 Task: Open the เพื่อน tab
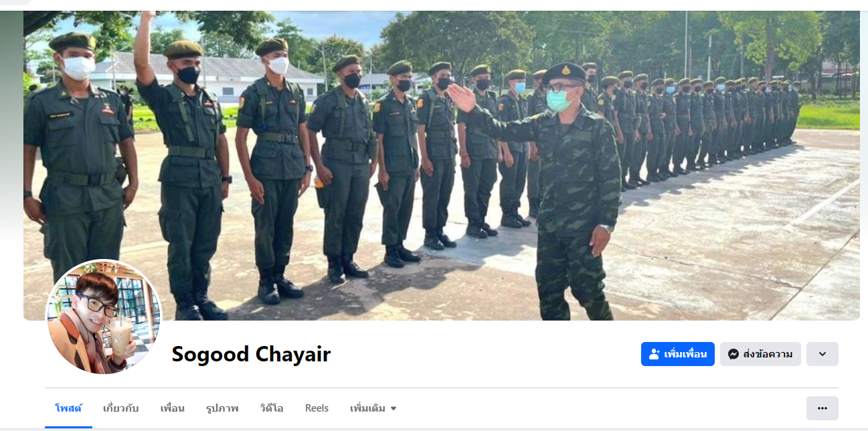[173, 408]
